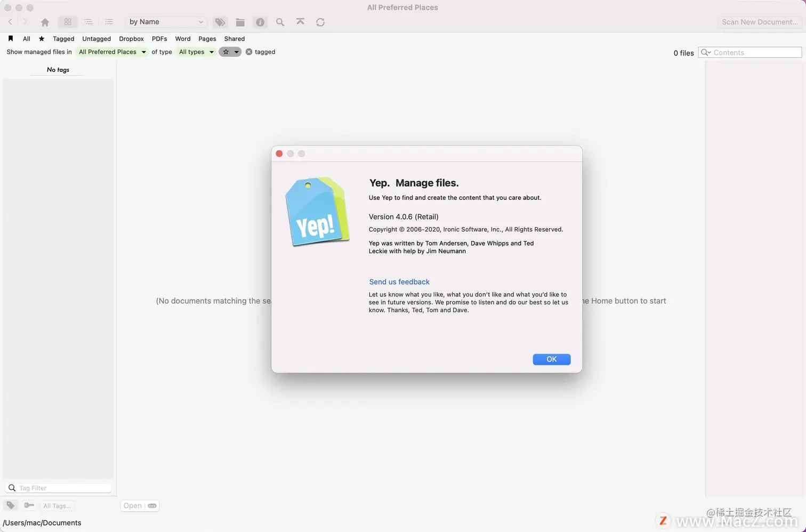Click the Home button in toolbar
The image size is (806, 532).
click(x=45, y=22)
